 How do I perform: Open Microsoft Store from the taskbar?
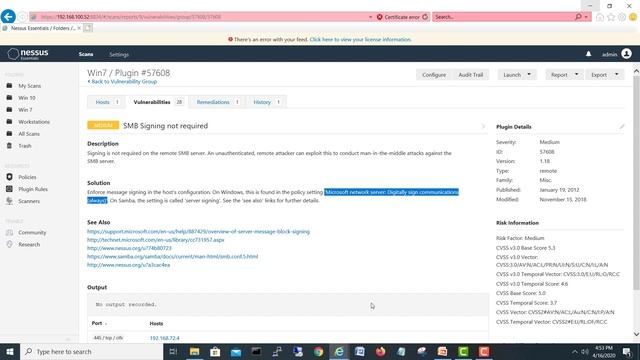click(215, 351)
